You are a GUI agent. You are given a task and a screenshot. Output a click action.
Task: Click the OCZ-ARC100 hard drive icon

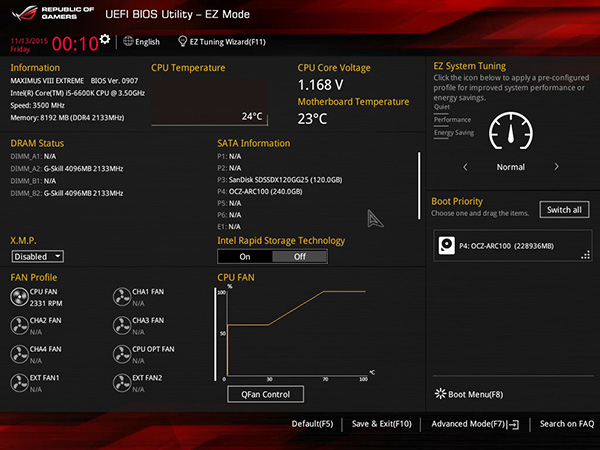pyautogui.click(x=447, y=245)
